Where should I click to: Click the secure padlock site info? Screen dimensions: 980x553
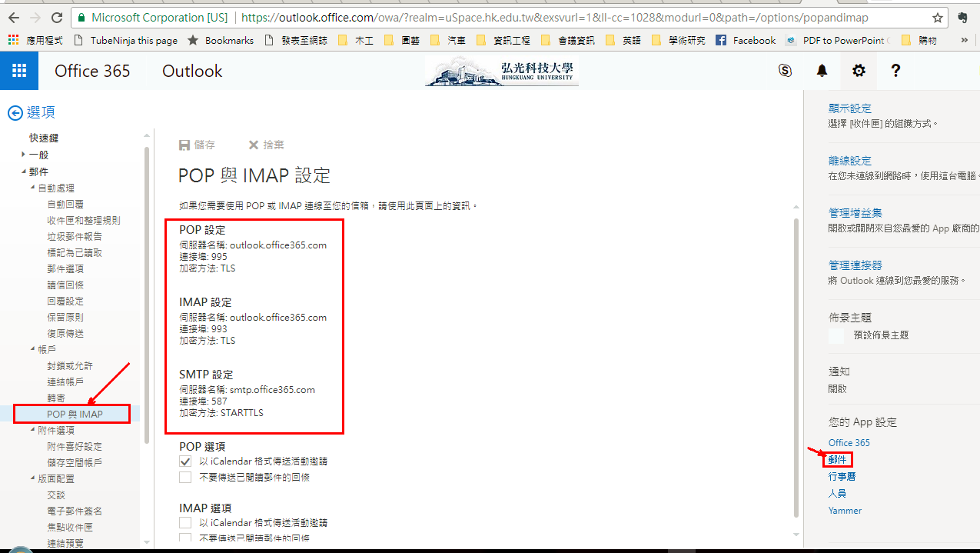pos(81,17)
